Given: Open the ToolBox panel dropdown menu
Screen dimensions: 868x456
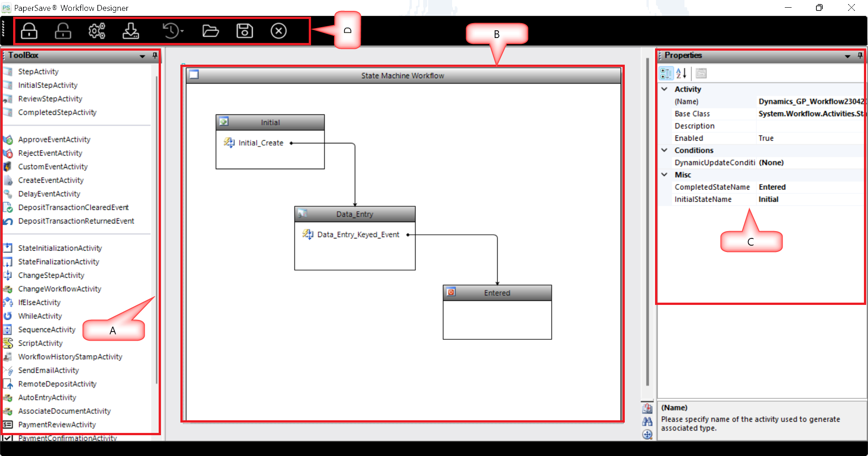Looking at the screenshot, I should (x=142, y=56).
